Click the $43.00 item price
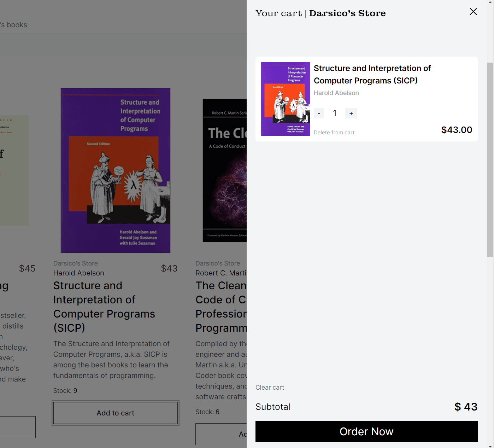This screenshot has height=448, width=494. tap(457, 130)
